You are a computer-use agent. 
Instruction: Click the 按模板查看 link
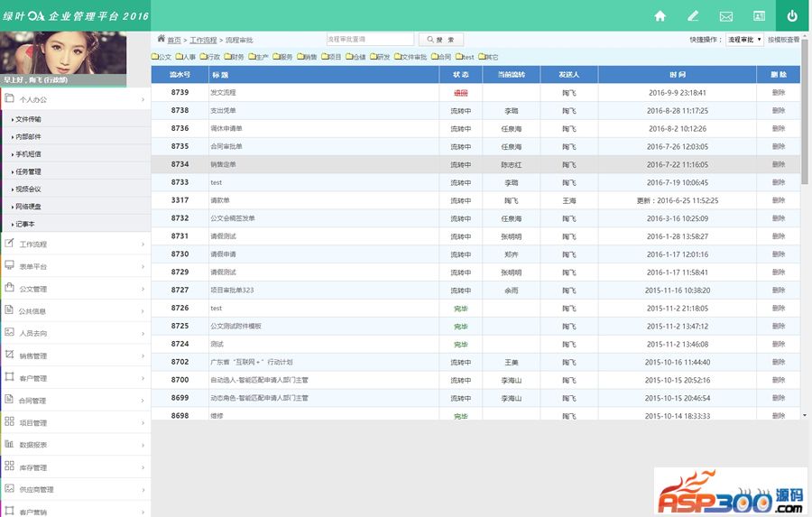pos(783,40)
